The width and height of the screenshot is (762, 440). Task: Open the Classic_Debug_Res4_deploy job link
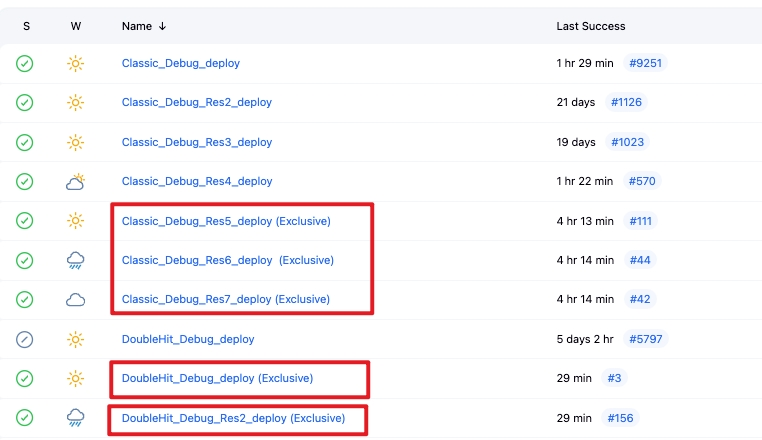click(x=197, y=181)
